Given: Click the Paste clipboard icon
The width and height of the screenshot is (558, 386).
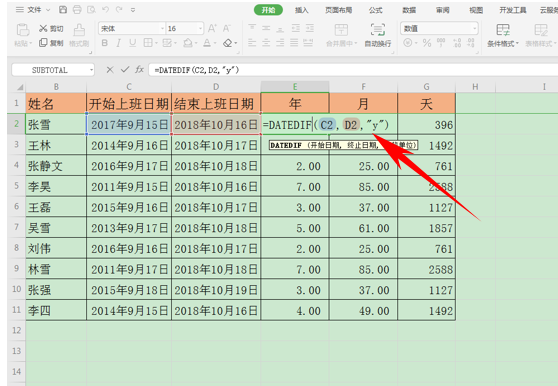Looking at the screenshot, I should click(23, 30).
